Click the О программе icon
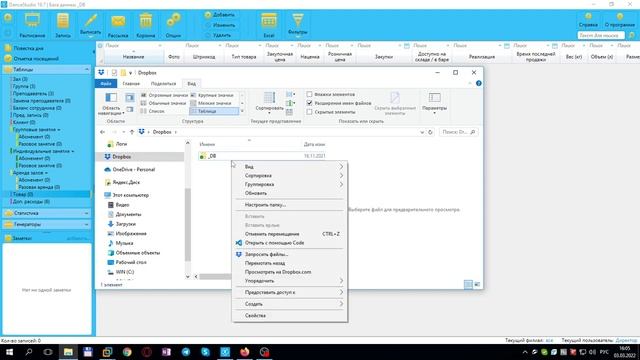Image resolution: width=640 pixels, height=360 pixels. click(620, 20)
